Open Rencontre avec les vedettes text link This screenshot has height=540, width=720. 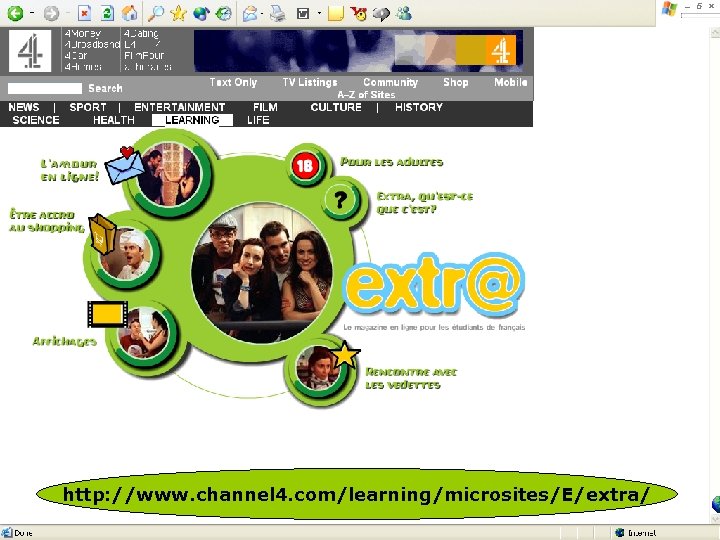[x=411, y=378]
